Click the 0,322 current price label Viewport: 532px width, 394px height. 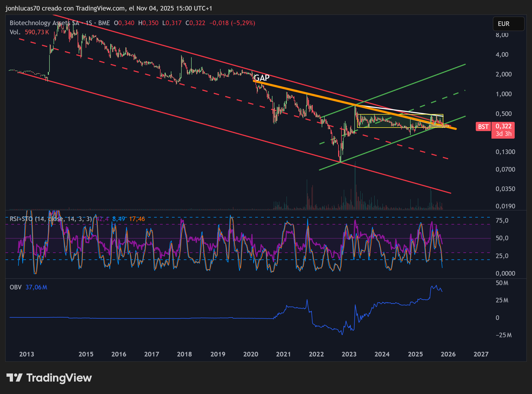[503, 126]
